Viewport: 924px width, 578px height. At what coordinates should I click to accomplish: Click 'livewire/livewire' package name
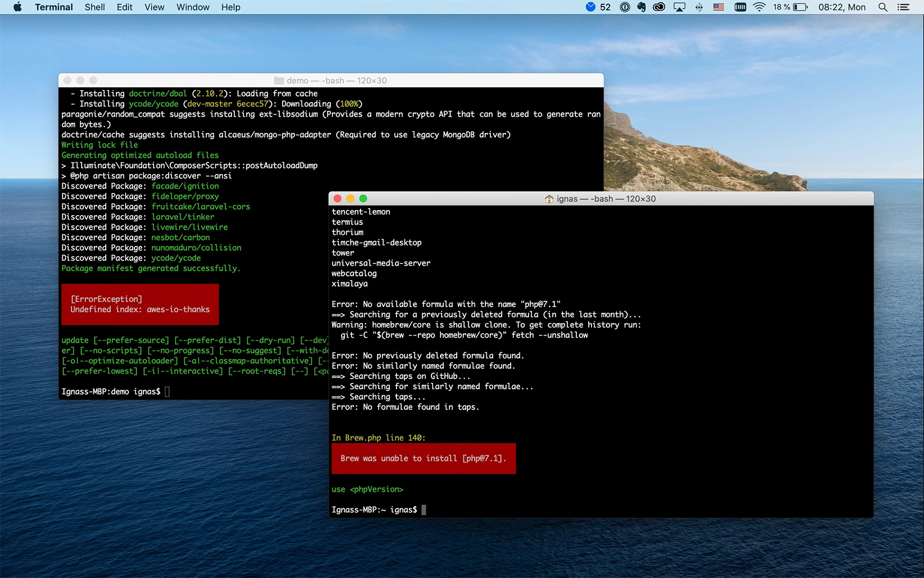[x=190, y=227]
